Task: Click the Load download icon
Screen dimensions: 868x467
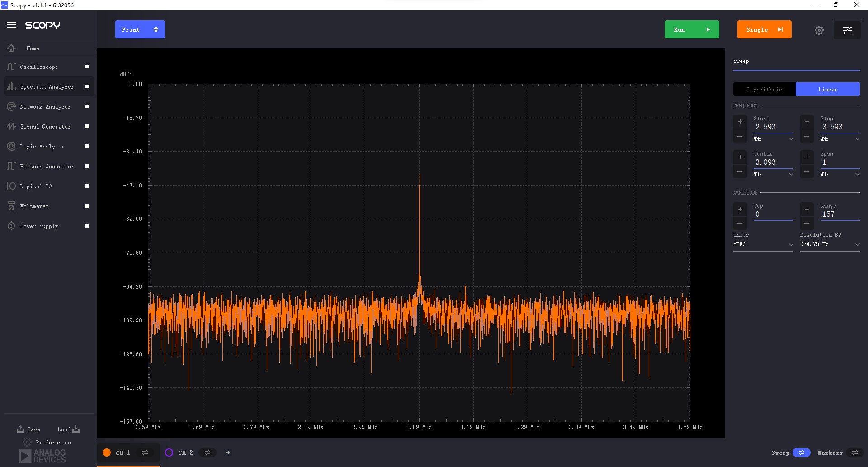Action: 76,429
